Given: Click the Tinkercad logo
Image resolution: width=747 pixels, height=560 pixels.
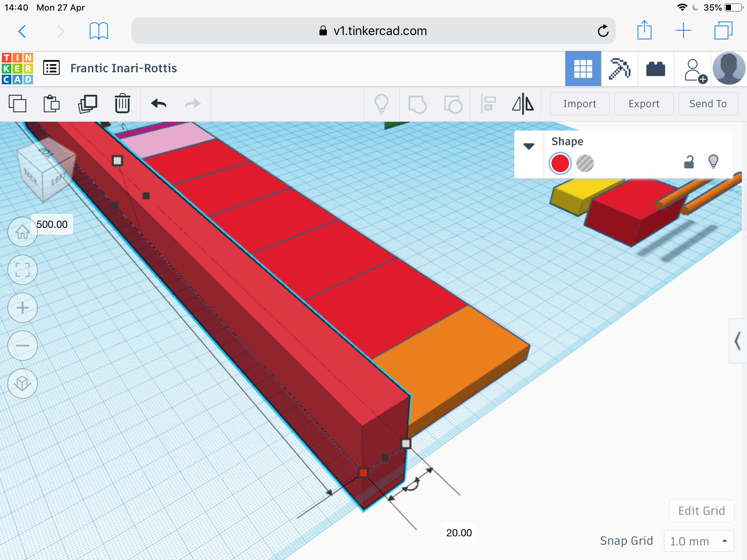Looking at the screenshot, I should (18, 68).
